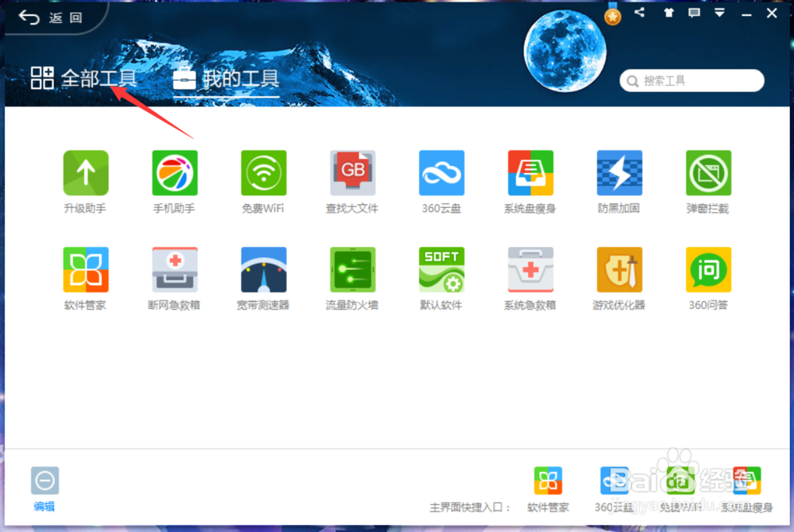Open the 流量防火墙 traffic firewall
The image size is (794, 532).
(353, 270)
